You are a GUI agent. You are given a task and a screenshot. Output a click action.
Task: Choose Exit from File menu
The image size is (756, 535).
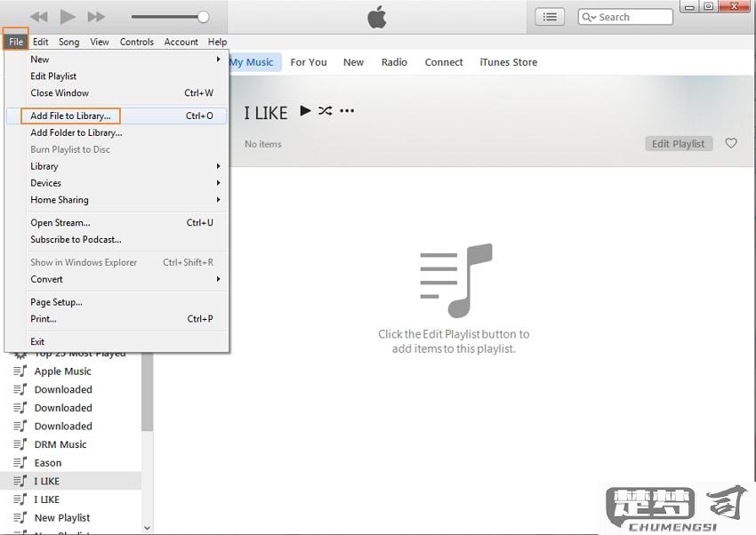click(117, 341)
